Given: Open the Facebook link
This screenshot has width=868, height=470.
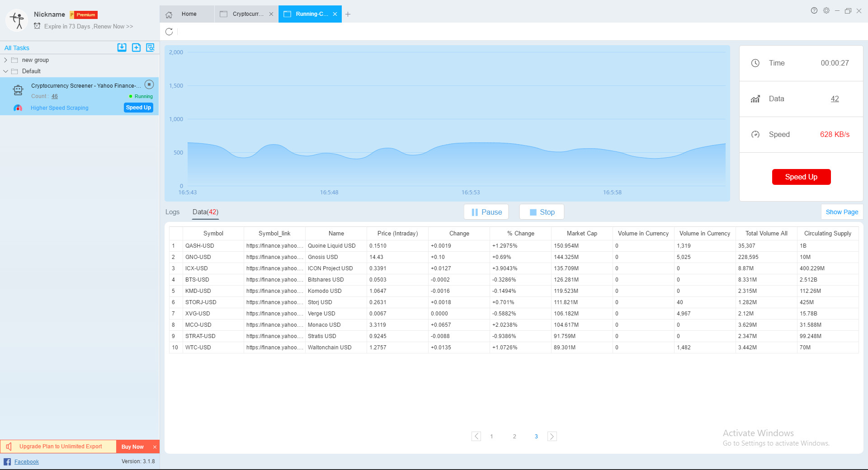Looking at the screenshot, I should [x=27, y=462].
